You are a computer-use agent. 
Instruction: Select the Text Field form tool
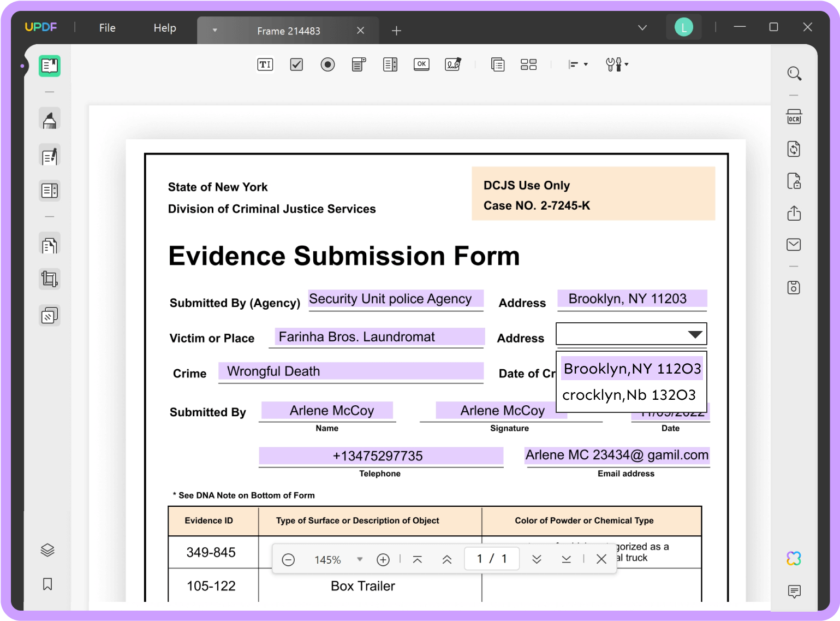(265, 64)
